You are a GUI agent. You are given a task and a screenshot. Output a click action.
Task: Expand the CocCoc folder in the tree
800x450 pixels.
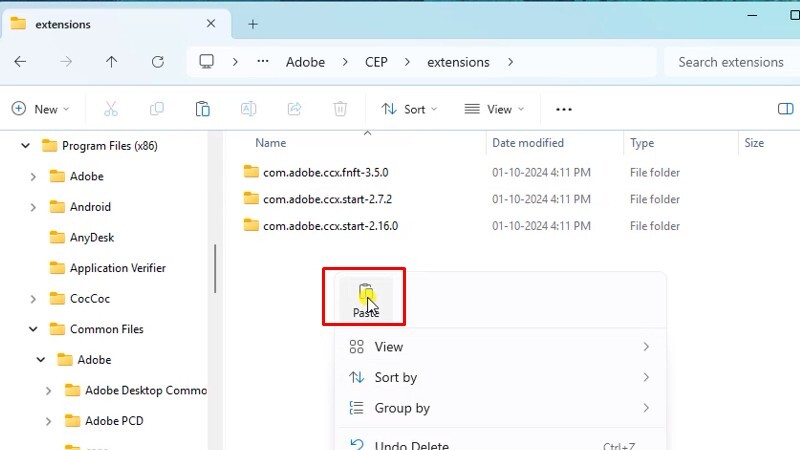[33, 299]
